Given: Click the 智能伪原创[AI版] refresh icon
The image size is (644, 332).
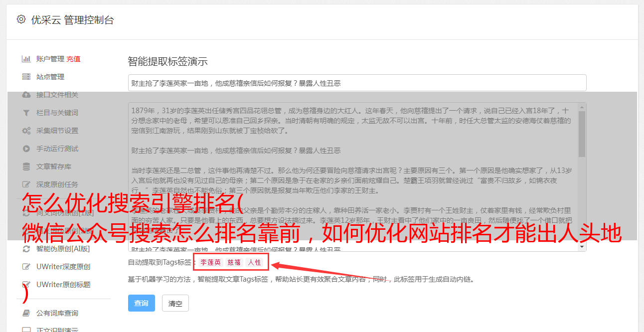Looking at the screenshot, I should (x=26, y=249).
